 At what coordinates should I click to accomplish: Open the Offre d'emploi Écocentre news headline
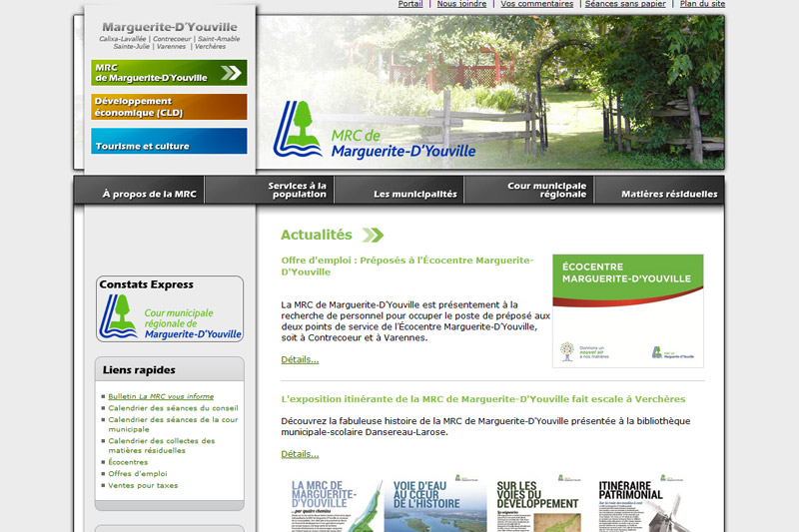pos(407,266)
